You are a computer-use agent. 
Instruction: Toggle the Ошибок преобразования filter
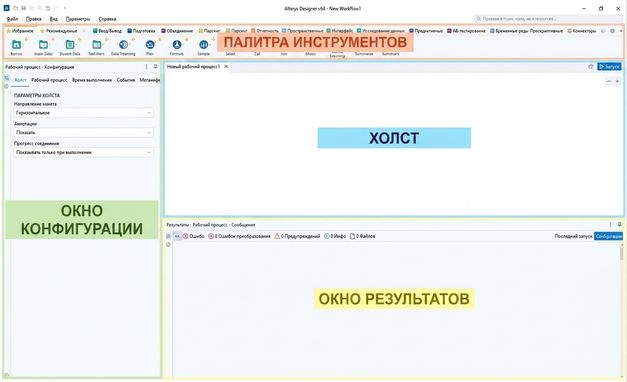(x=239, y=236)
